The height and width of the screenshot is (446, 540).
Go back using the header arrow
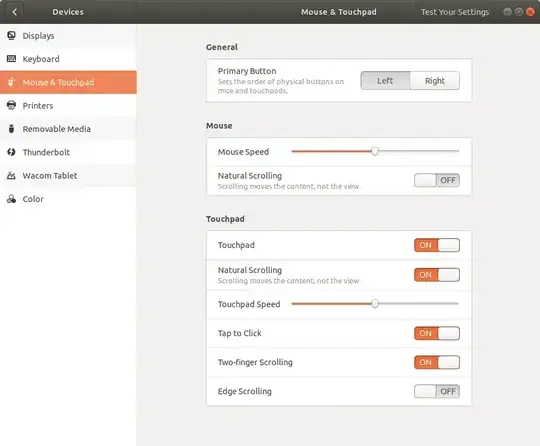tap(14, 12)
